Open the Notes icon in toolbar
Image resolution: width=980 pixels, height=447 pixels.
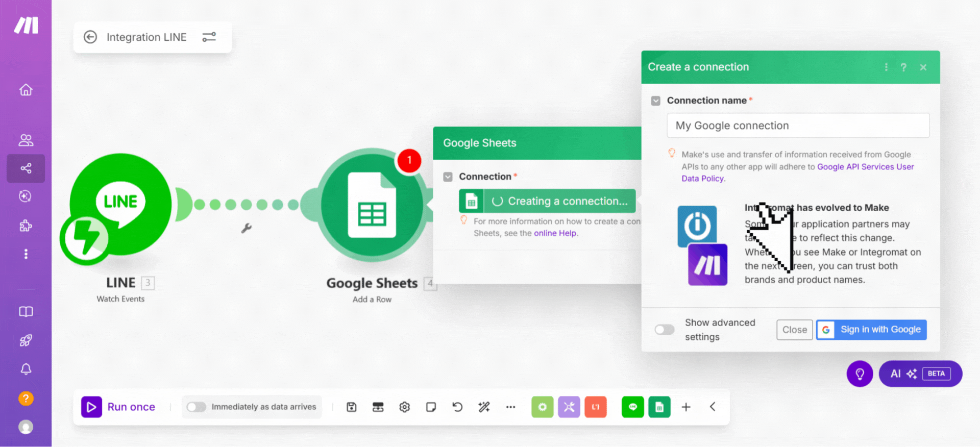431,407
